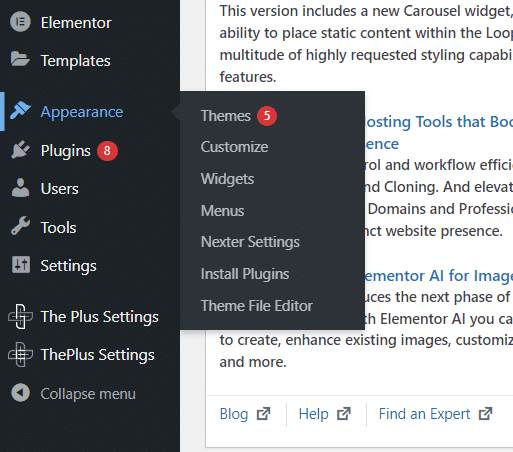This screenshot has width=513, height=452.
Task: Click the Templates folder icon
Action: 20,59
